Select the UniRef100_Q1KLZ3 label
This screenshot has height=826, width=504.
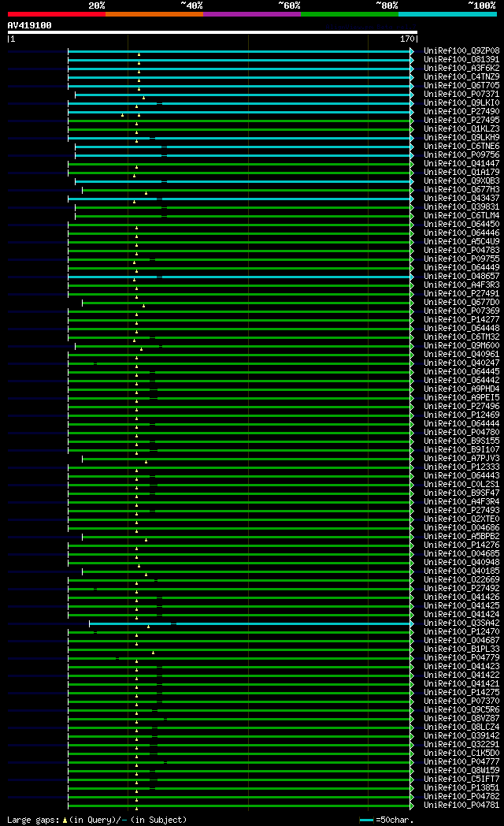point(462,129)
